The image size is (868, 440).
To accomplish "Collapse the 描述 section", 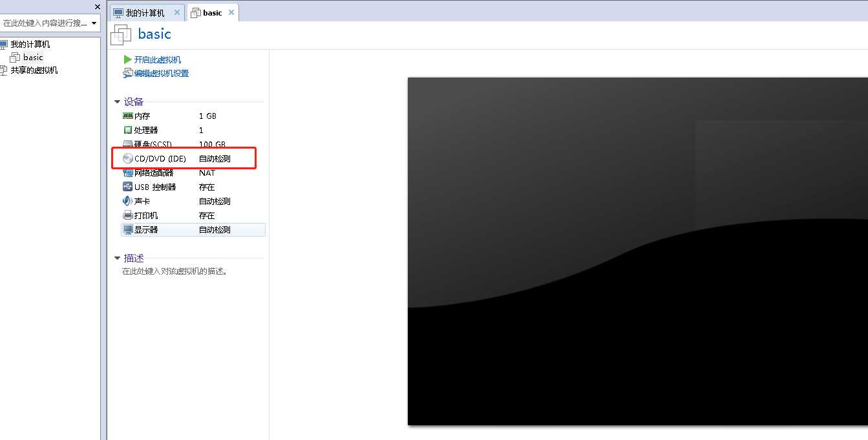I will click(117, 258).
